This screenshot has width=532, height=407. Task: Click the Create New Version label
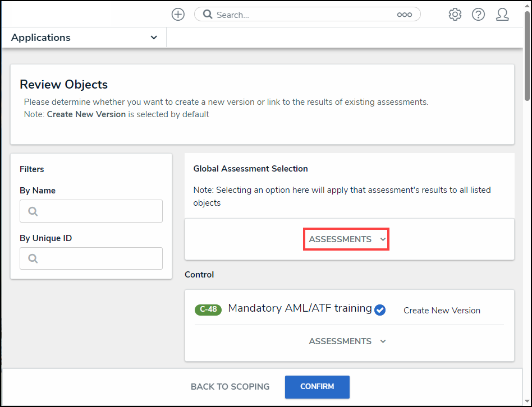point(442,311)
